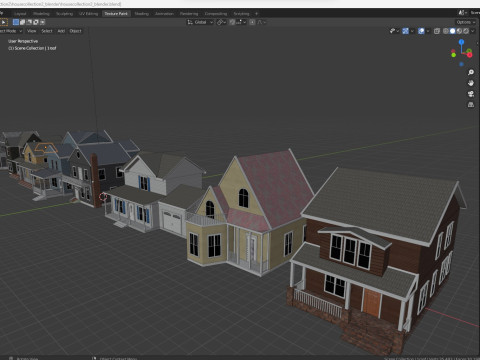Open the Options dropdown
The width and height of the screenshot is (480, 360).
point(466,22)
